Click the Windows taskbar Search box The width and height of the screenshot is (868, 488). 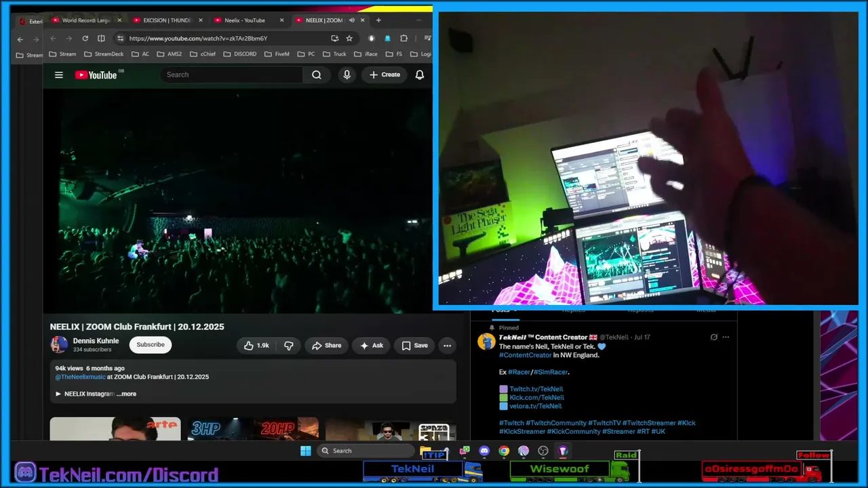[x=366, y=451]
